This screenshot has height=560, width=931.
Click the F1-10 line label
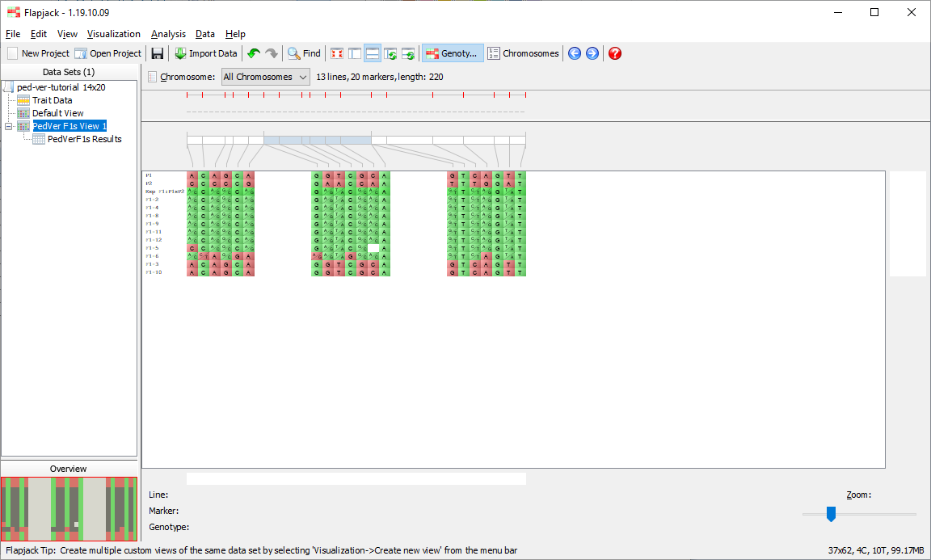pyautogui.click(x=154, y=272)
